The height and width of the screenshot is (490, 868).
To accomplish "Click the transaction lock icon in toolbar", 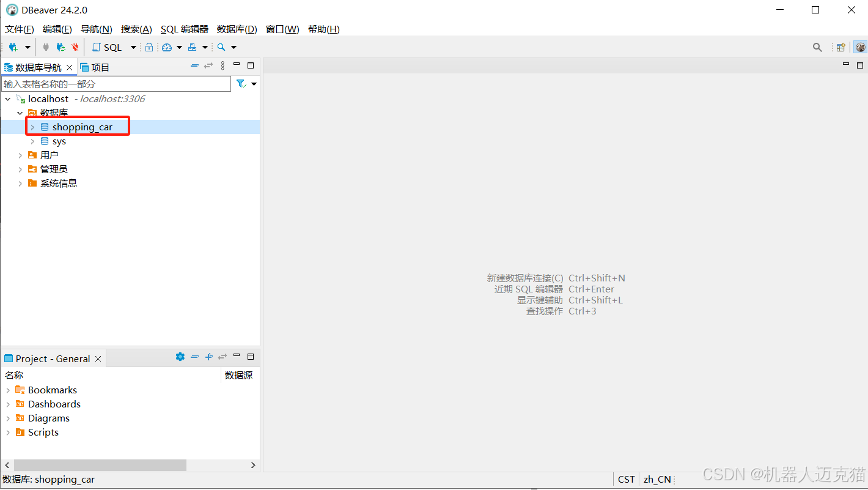I will tap(149, 47).
